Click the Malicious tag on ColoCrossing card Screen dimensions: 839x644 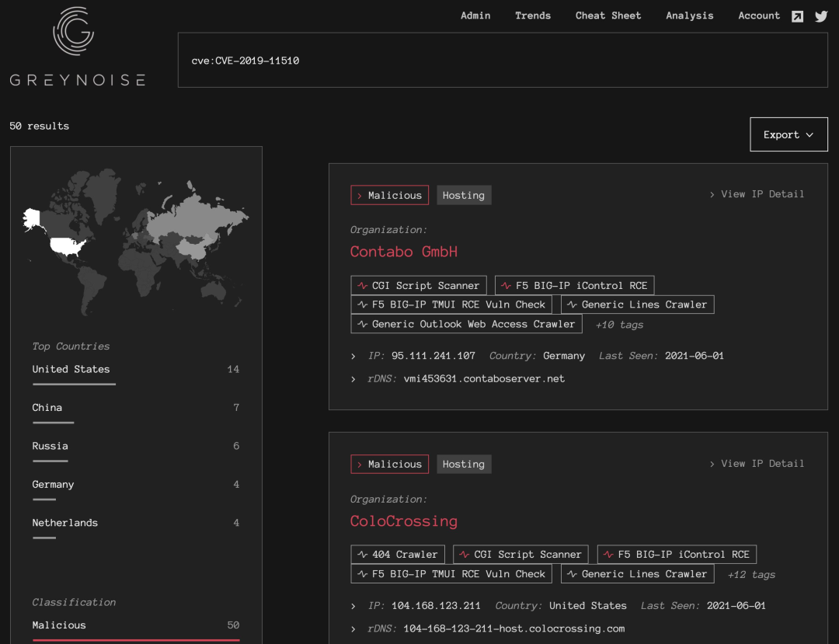click(389, 465)
